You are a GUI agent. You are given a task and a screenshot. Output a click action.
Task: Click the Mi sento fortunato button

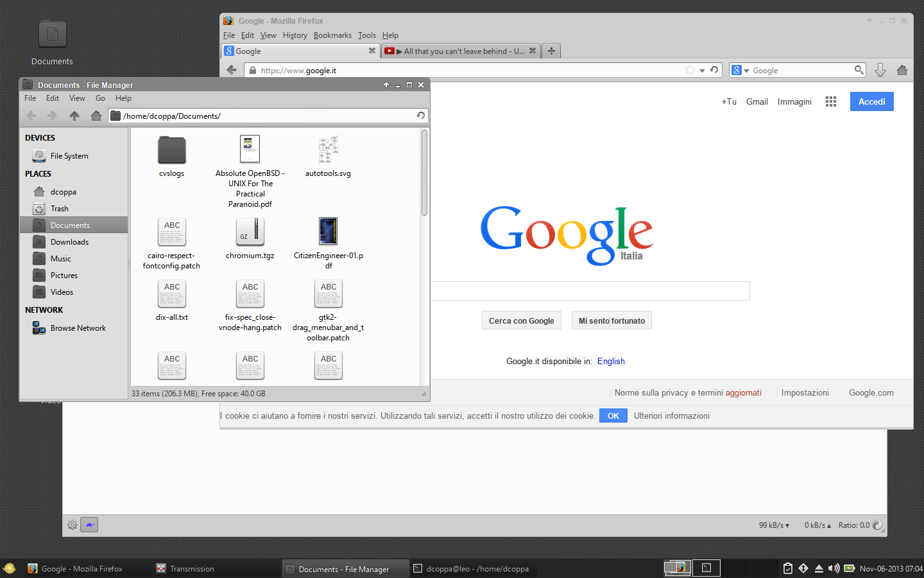pyautogui.click(x=612, y=320)
